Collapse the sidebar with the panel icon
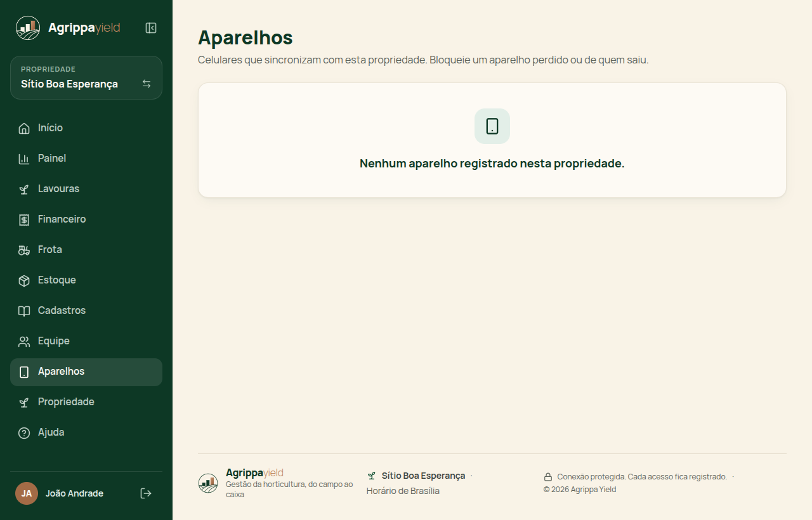Viewport: 812px width, 520px height. coord(151,28)
